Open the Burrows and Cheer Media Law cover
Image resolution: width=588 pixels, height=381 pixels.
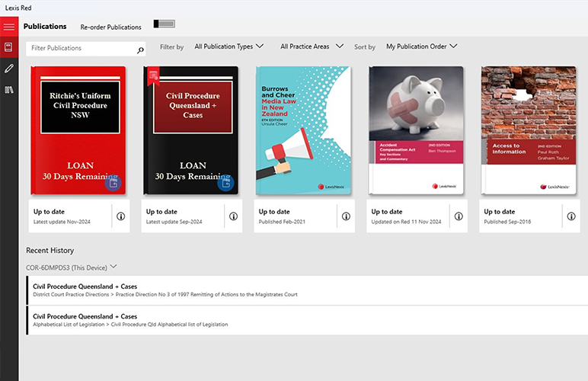tap(303, 130)
